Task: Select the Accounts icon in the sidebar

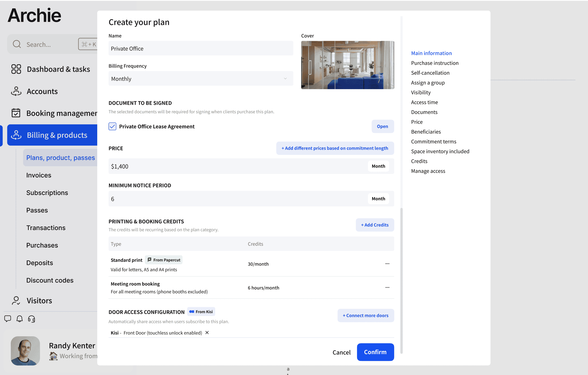Action: (16, 91)
